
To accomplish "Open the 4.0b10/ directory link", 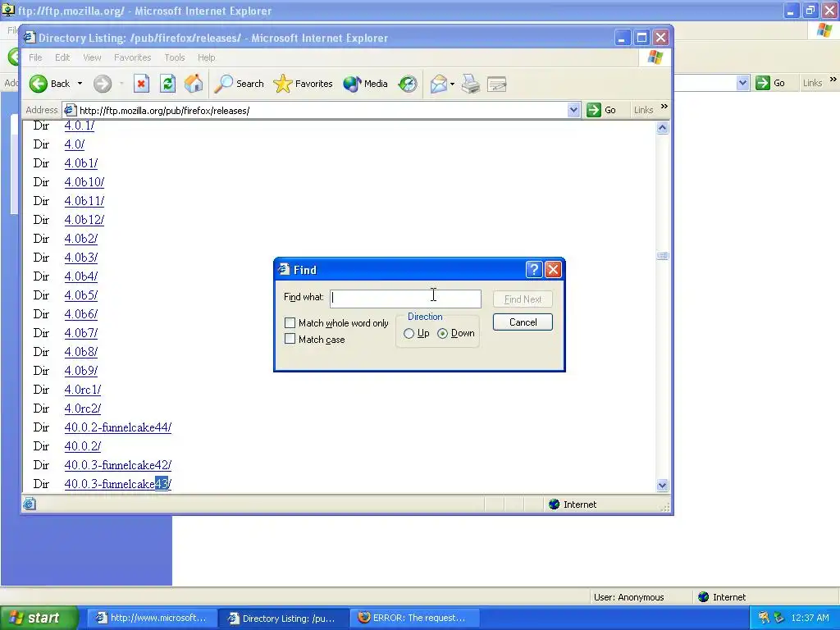I will (84, 182).
